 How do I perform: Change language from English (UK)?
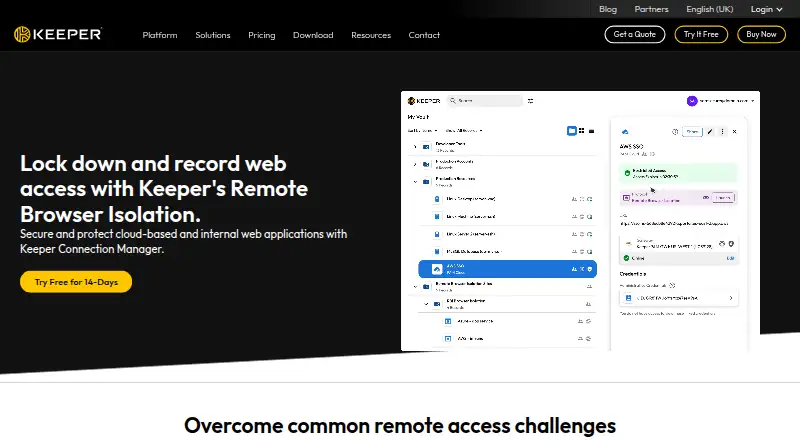coord(710,9)
